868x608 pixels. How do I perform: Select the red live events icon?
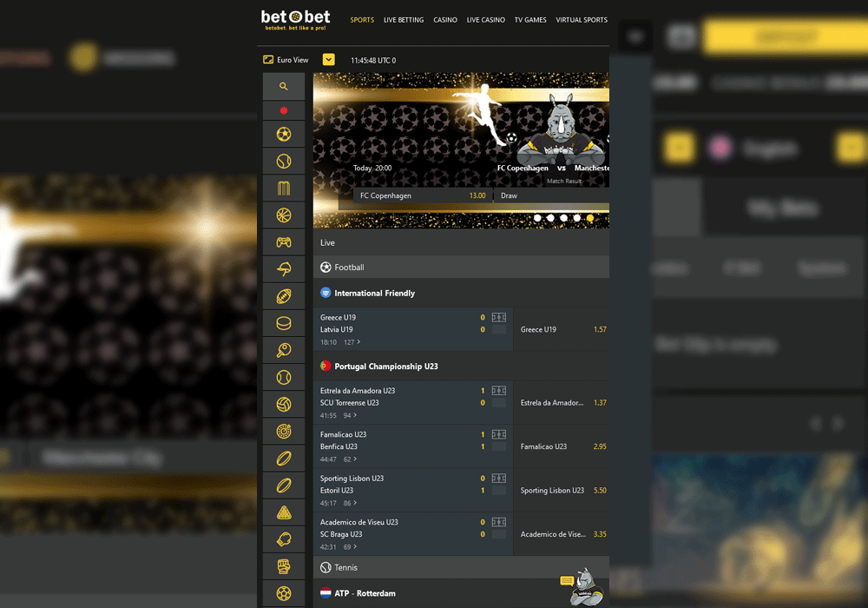coord(284,111)
